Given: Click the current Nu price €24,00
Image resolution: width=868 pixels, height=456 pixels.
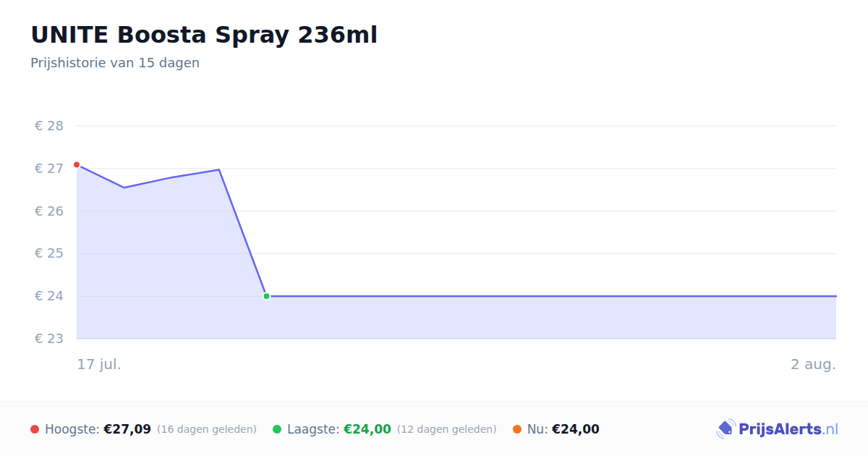Looking at the screenshot, I should click(x=576, y=429).
